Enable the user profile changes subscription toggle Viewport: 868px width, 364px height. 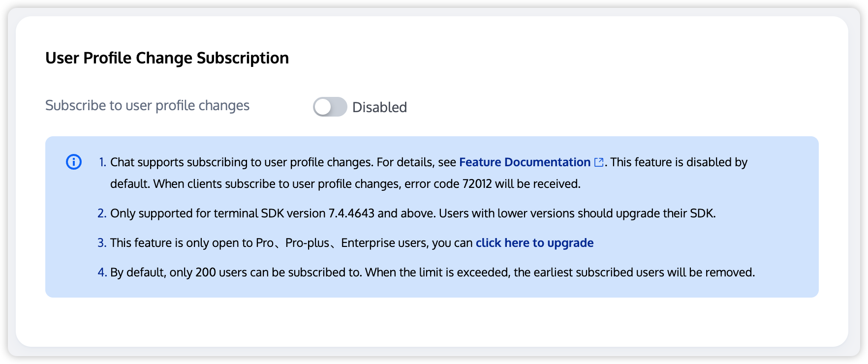330,107
